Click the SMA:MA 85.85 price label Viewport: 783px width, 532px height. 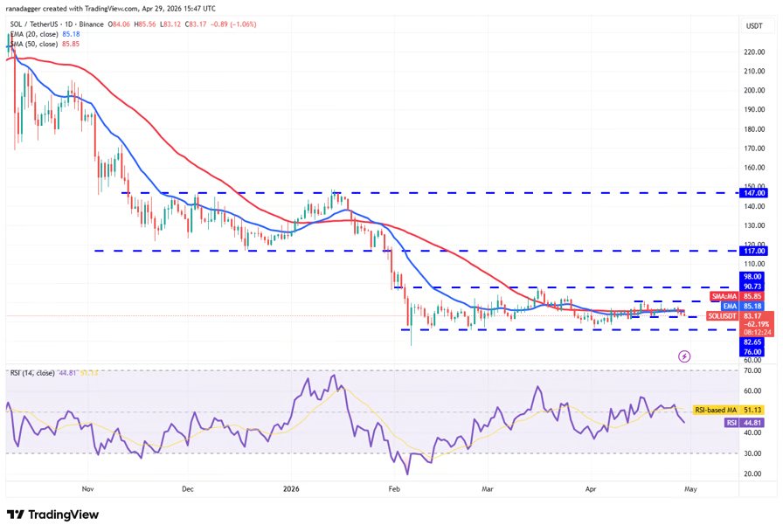724,296
